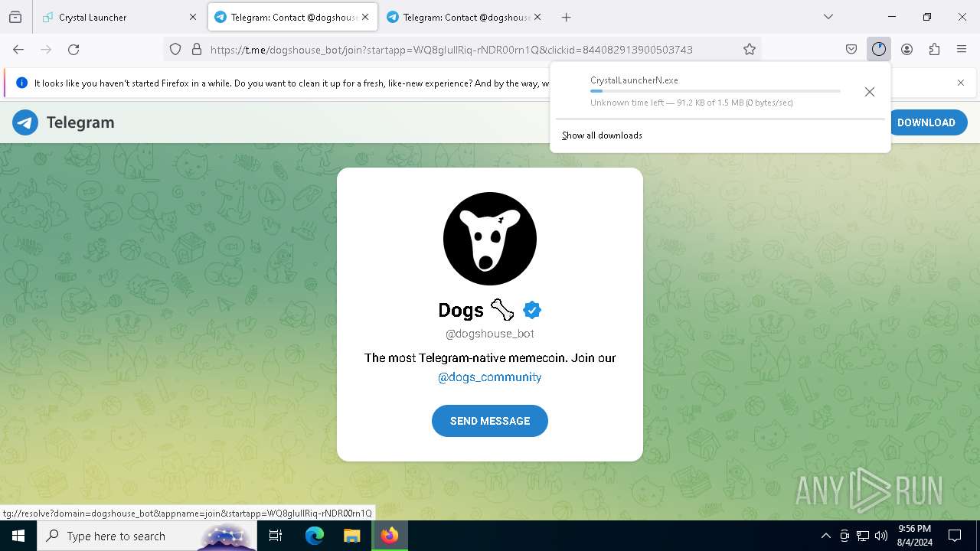Open the Windows Start menu
This screenshot has height=551, width=980.
pyautogui.click(x=18, y=536)
